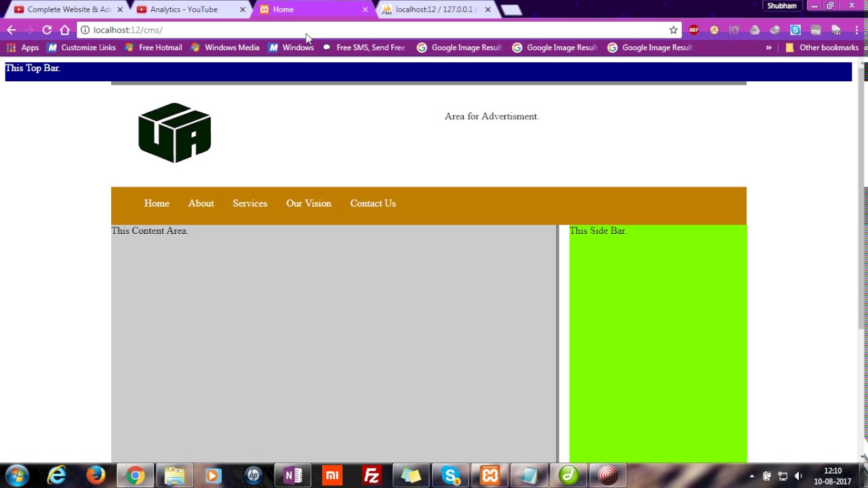Image resolution: width=868 pixels, height=488 pixels.
Task: Close the Analytics - YouTube tab
Action: click(x=243, y=9)
